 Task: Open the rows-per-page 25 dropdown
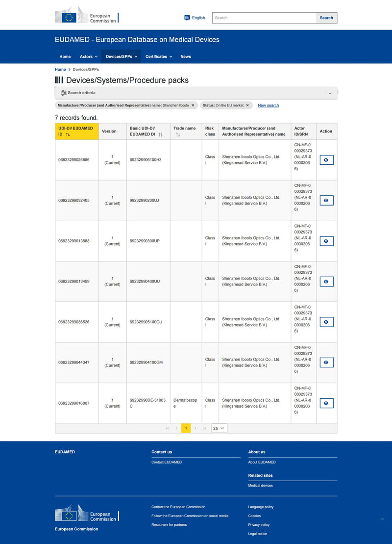(x=219, y=428)
